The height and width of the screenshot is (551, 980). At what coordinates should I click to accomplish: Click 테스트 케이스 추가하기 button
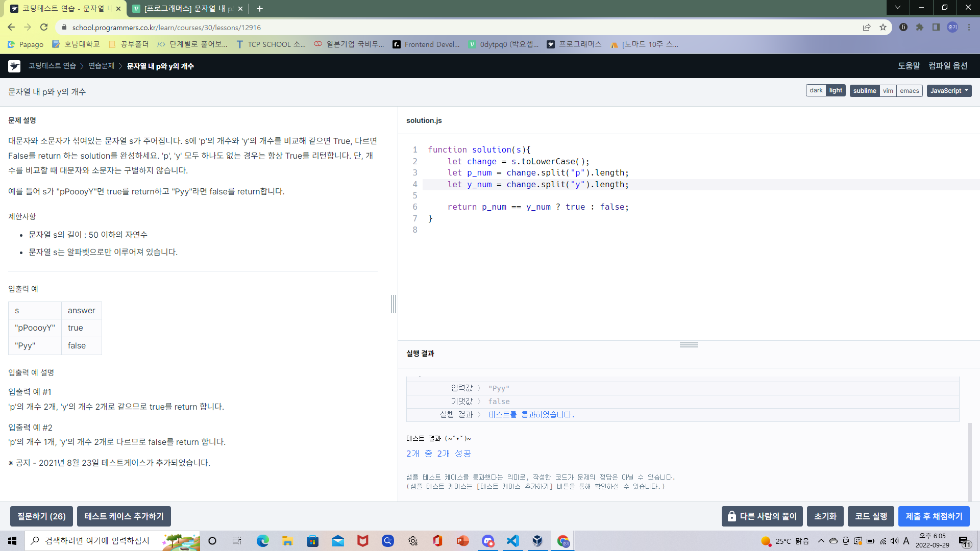[x=124, y=516]
